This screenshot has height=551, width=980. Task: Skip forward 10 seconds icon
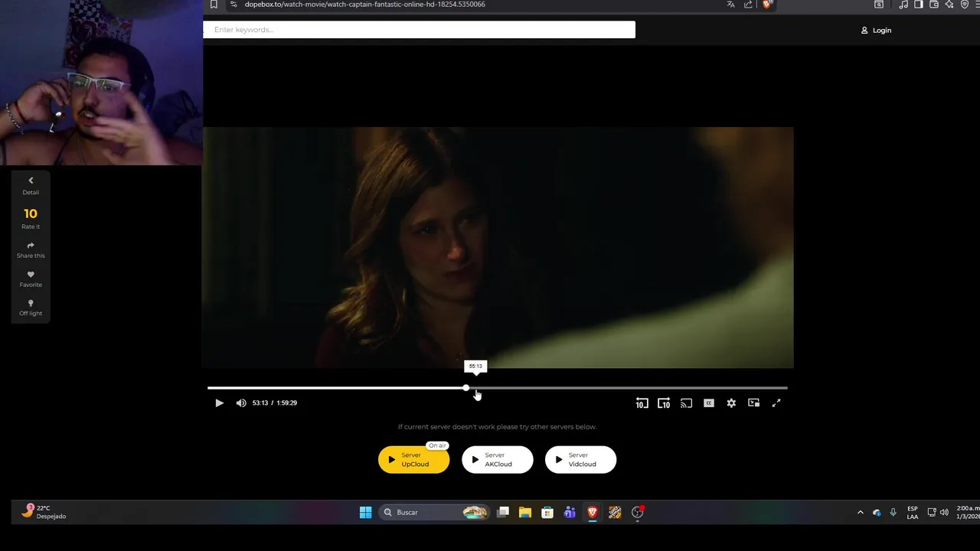[x=664, y=403]
